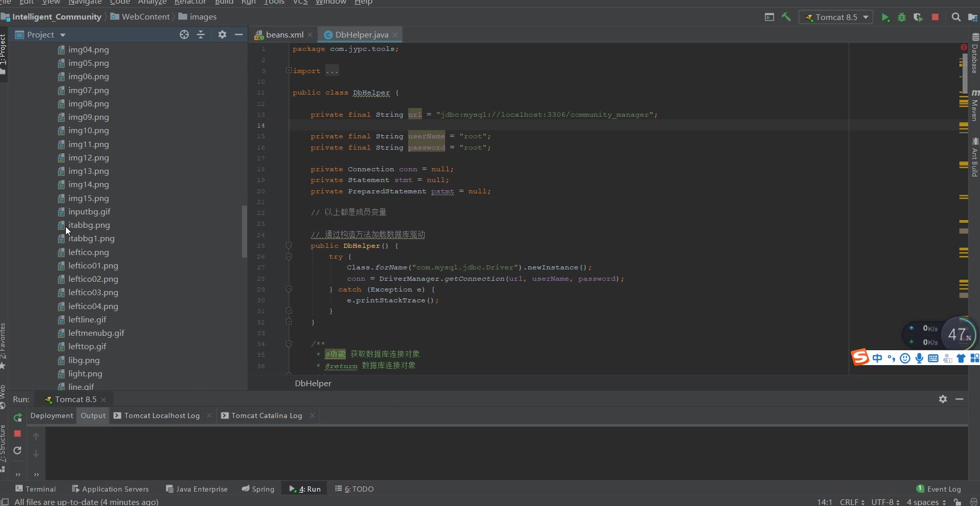Image resolution: width=980 pixels, height=506 pixels.
Task: Select the leftico.png file in the tree
Action: pos(89,252)
